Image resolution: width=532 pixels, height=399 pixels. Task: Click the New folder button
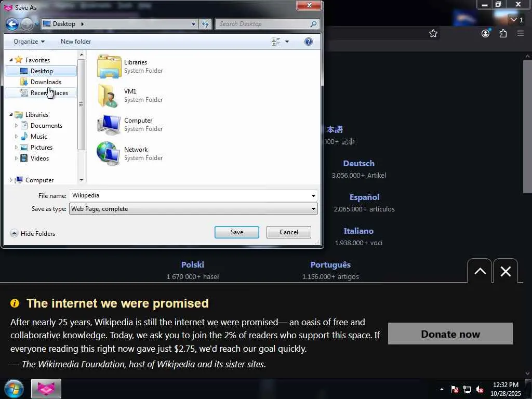[x=76, y=42]
